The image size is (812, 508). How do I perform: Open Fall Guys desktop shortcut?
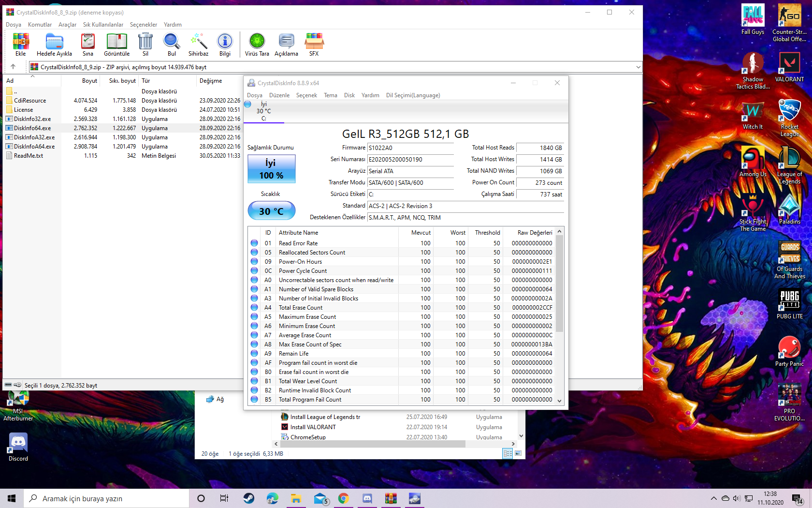pos(753,19)
